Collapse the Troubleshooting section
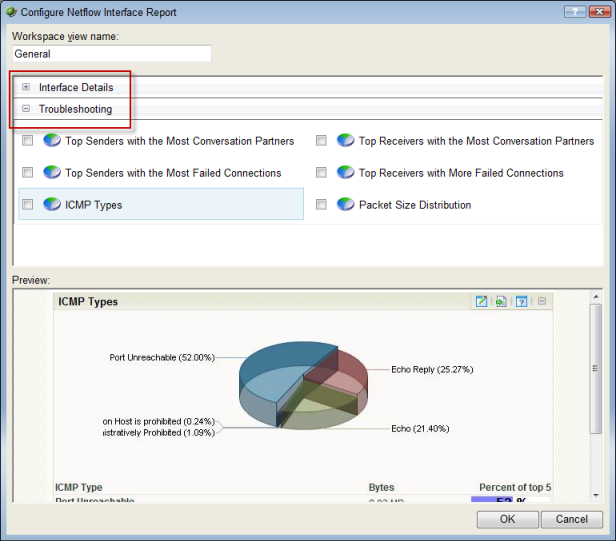The height and width of the screenshot is (541, 616). pos(26,109)
